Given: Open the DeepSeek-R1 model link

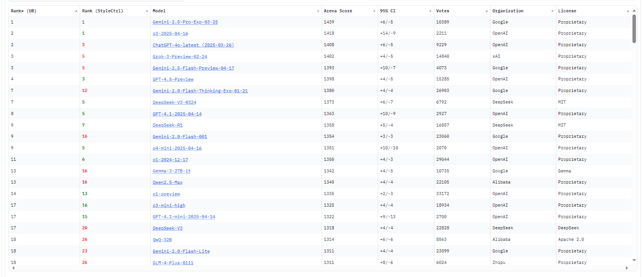Looking at the screenshot, I should pyautogui.click(x=167, y=125).
